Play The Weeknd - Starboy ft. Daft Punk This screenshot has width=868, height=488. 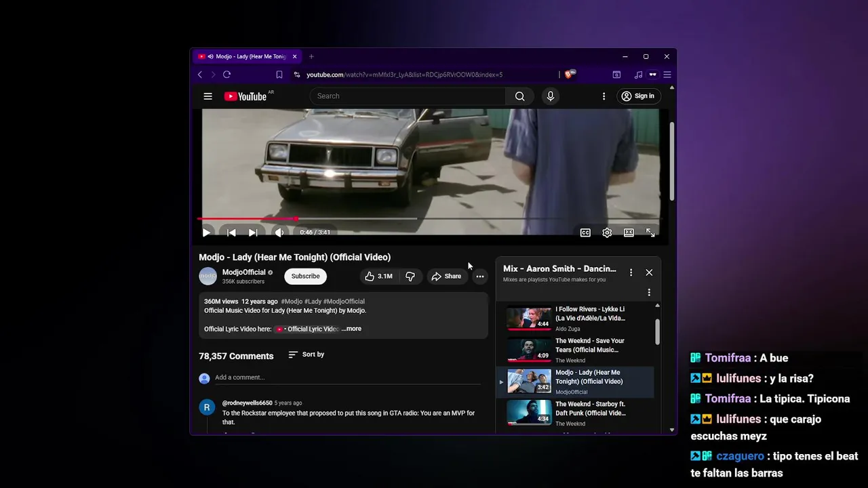(x=576, y=413)
